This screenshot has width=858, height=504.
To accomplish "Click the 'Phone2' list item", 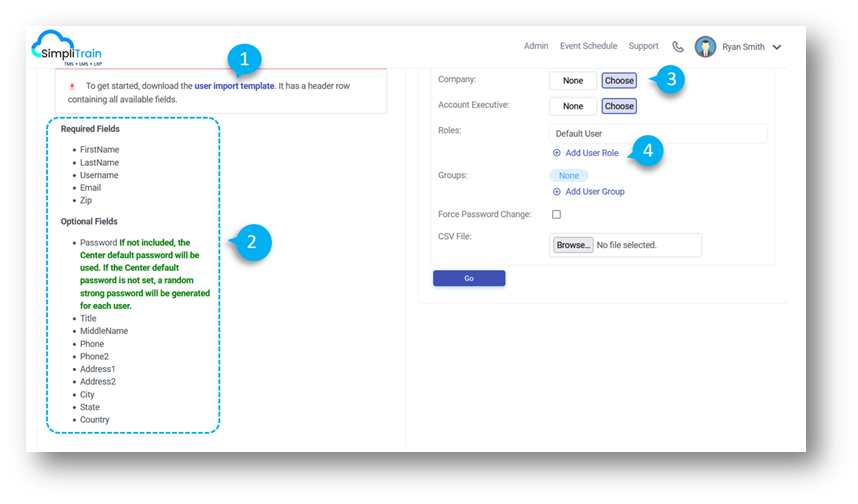I will [94, 356].
